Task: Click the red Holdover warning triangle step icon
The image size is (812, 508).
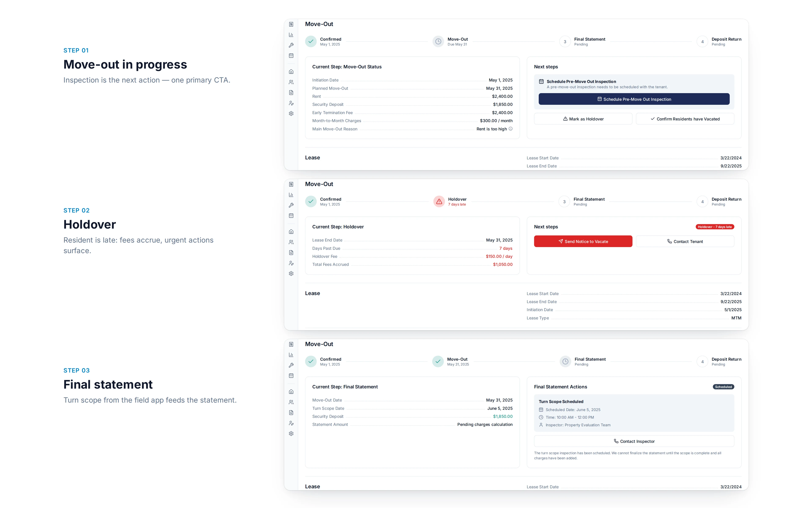Action: [439, 202]
